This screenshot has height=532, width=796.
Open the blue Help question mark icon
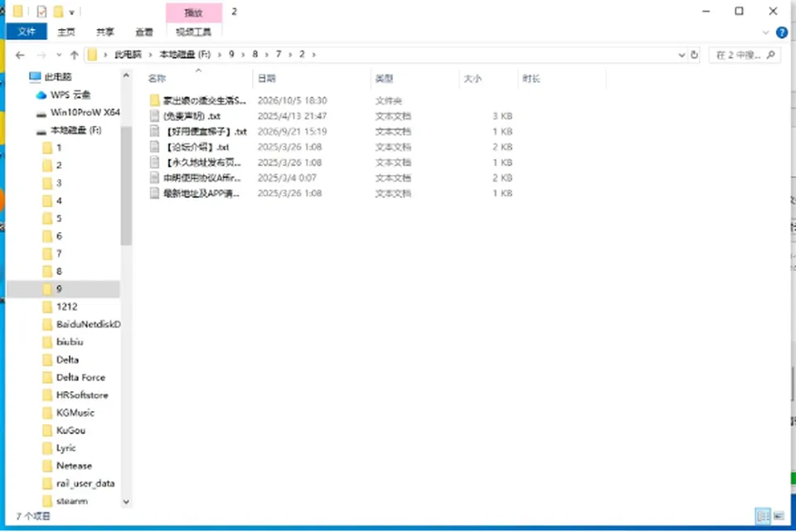pos(782,33)
